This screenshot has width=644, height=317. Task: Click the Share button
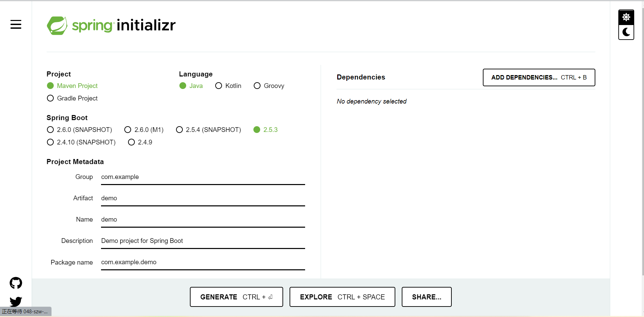coord(427,297)
